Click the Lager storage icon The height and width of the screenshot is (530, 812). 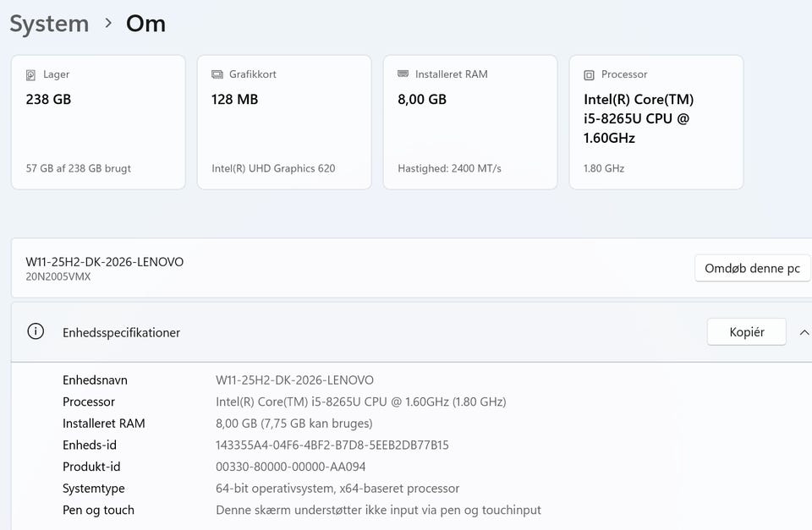point(31,74)
